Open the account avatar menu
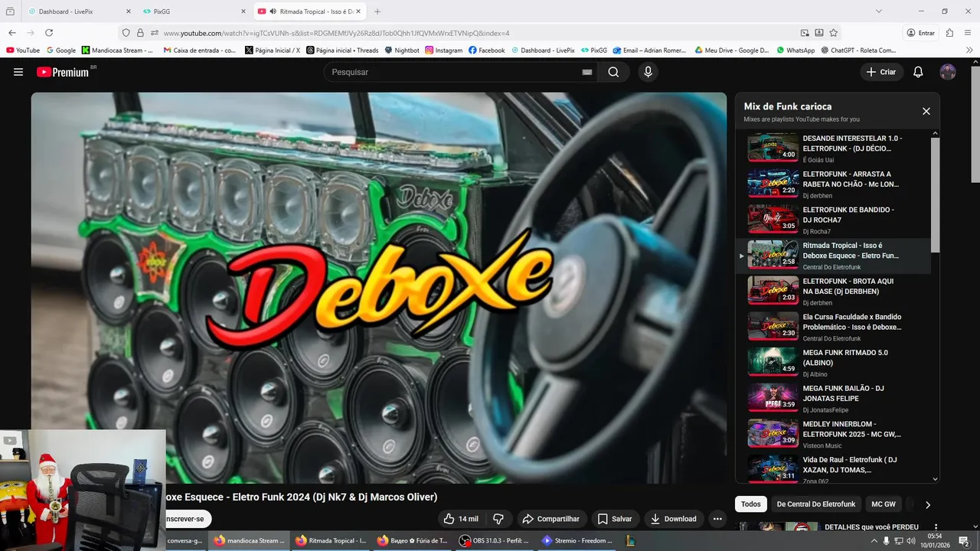This screenshot has width=980, height=551. coord(948,72)
